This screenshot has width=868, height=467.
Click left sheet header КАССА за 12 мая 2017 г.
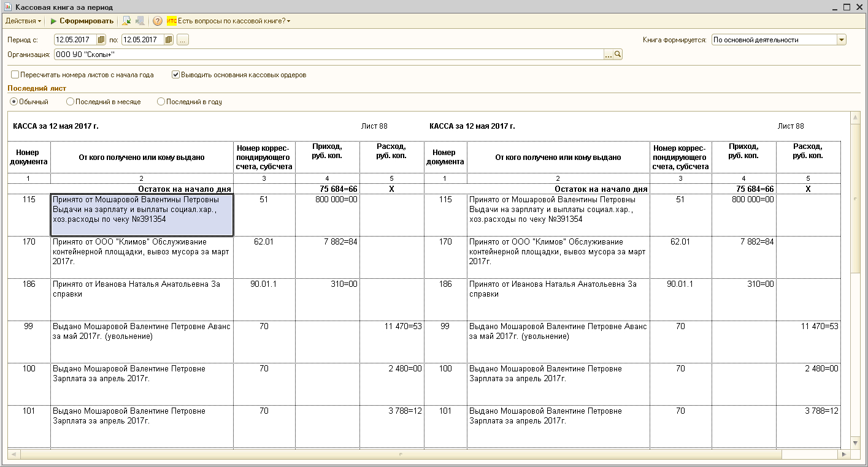(56, 126)
